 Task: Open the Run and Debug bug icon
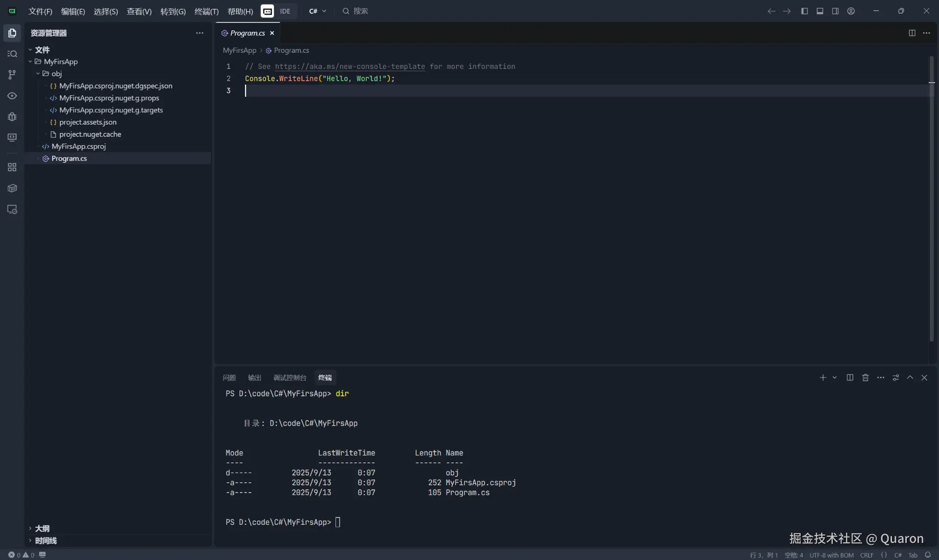pyautogui.click(x=12, y=117)
